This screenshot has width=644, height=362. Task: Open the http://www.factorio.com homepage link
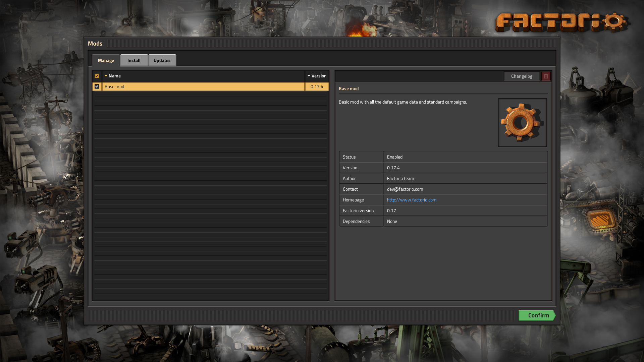[x=412, y=200]
